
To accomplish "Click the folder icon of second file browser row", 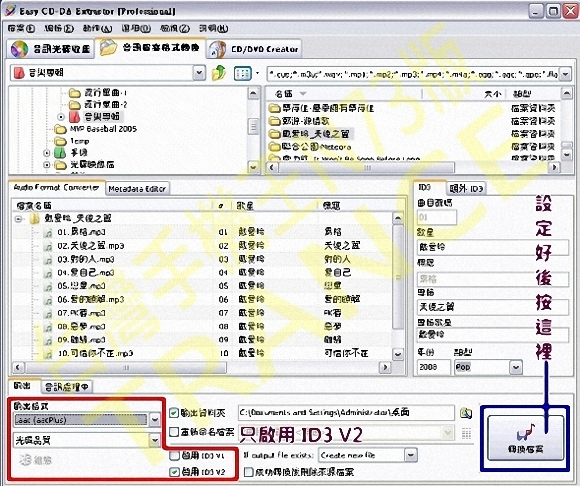I will [274, 121].
